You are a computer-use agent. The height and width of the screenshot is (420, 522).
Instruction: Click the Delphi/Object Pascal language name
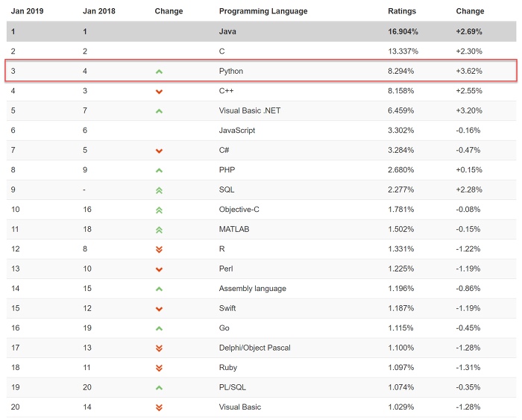point(255,348)
